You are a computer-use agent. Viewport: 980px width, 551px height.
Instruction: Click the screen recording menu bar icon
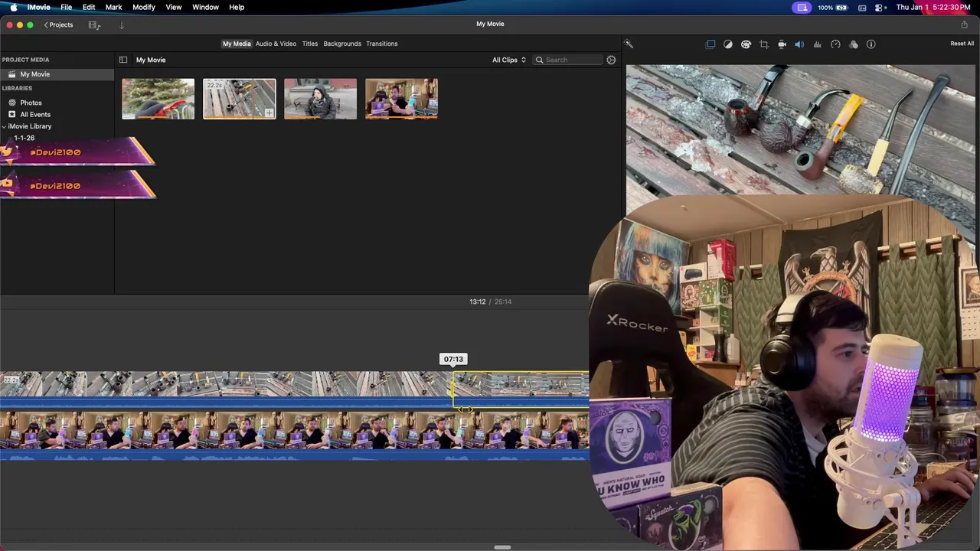click(802, 7)
